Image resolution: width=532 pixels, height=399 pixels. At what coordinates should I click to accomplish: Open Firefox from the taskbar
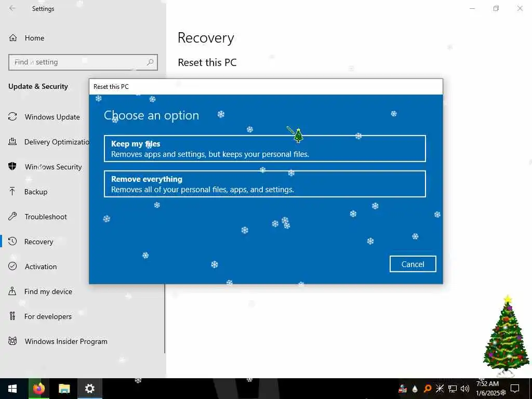[x=38, y=389]
